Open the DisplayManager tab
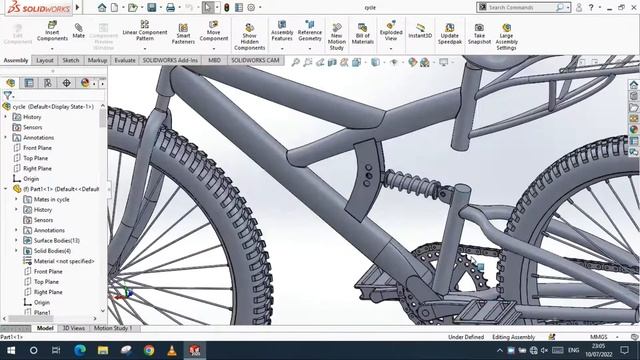Screen dimensions: 640x360 click(x=85, y=83)
